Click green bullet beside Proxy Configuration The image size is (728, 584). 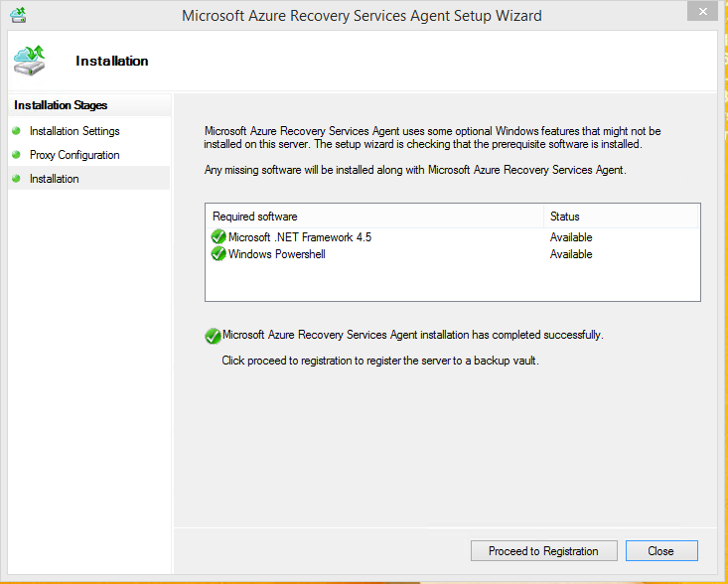click(x=16, y=155)
